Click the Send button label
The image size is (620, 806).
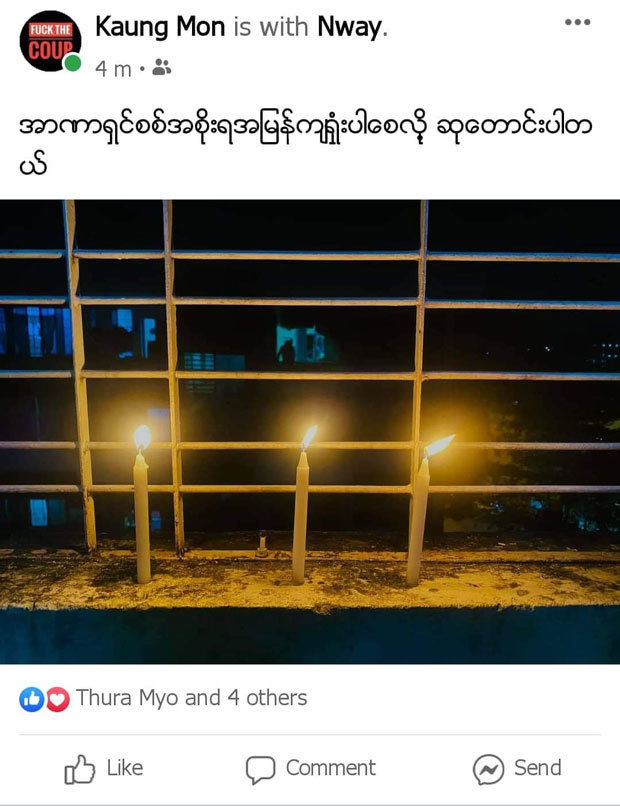[x=538, y=768]
